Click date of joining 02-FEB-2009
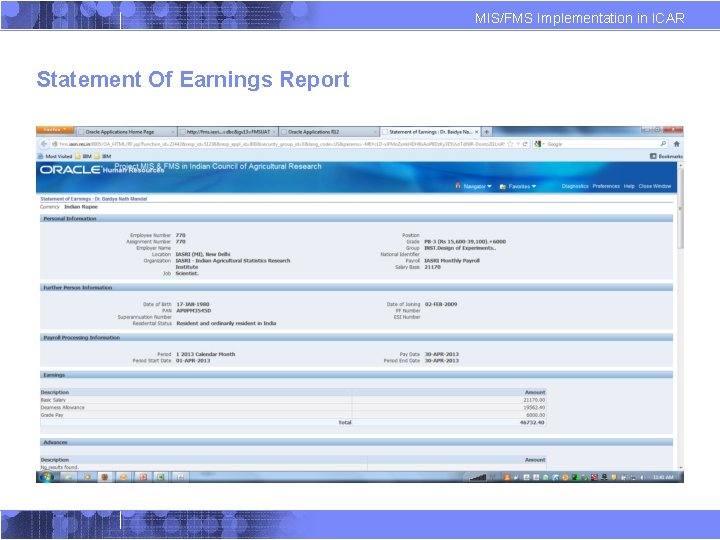720x540 pixels. tap(441, 304)
